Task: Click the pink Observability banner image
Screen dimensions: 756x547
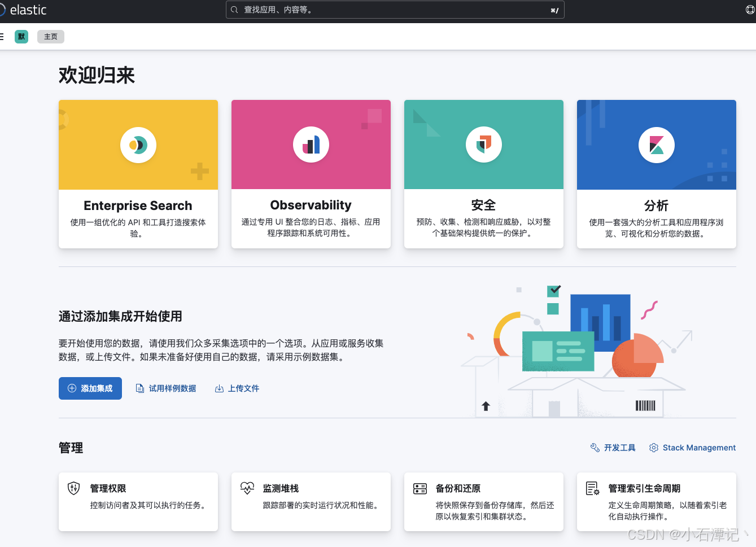Action: (311, 145)
